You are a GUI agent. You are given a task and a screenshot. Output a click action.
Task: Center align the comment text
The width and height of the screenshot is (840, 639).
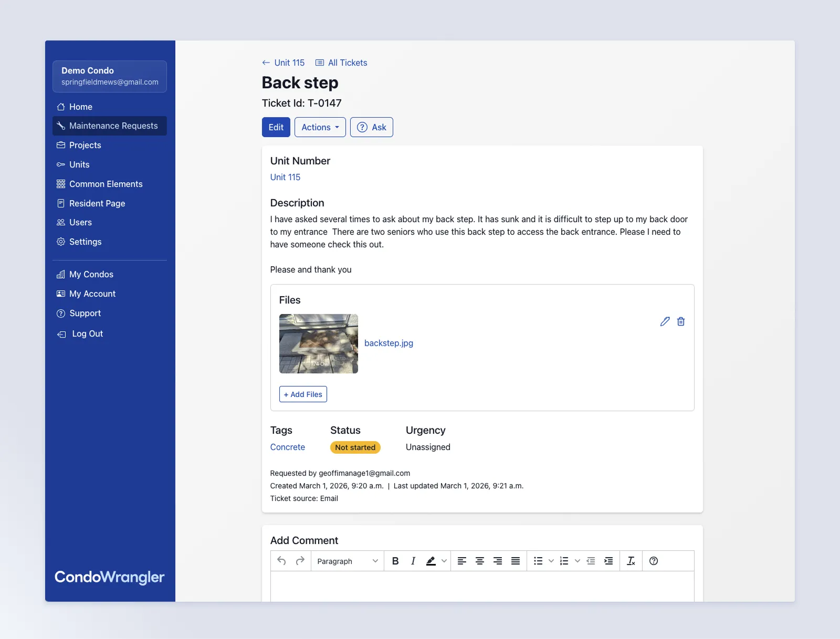click(480, 561)
